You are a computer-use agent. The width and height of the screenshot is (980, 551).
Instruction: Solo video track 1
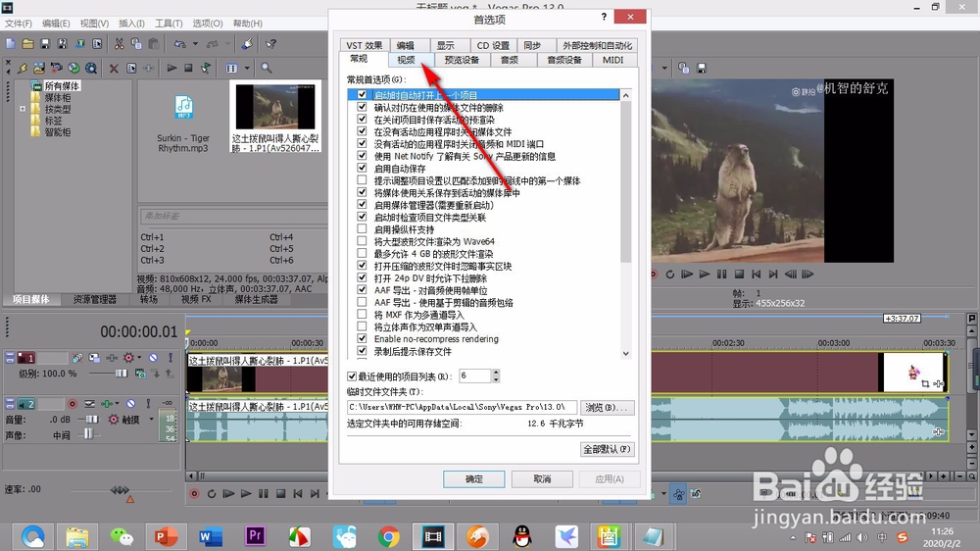(x=170, y=358)
